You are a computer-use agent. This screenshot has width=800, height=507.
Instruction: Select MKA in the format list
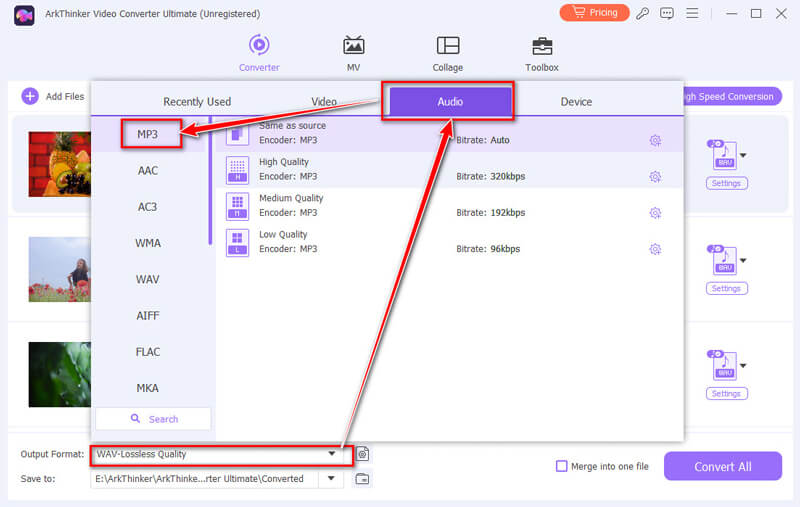147,388
